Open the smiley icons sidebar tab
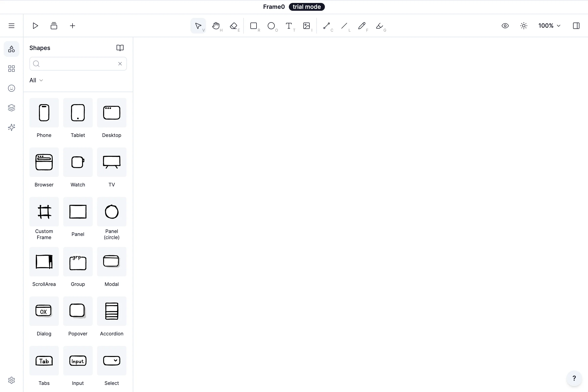This screenshot has width=588, height=392. [x=12, y=88]
